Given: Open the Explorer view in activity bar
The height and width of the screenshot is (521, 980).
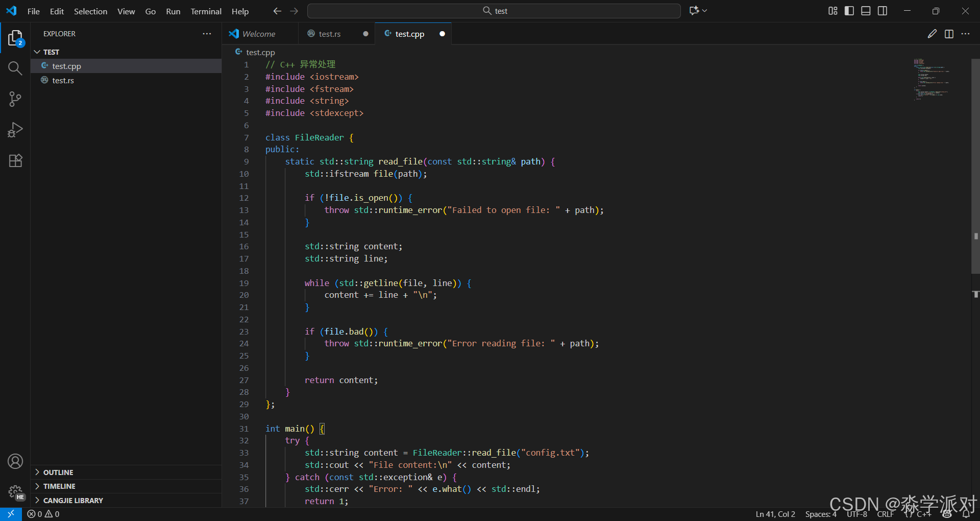Looking at the screenshot, I should click(x=15, y=38).
